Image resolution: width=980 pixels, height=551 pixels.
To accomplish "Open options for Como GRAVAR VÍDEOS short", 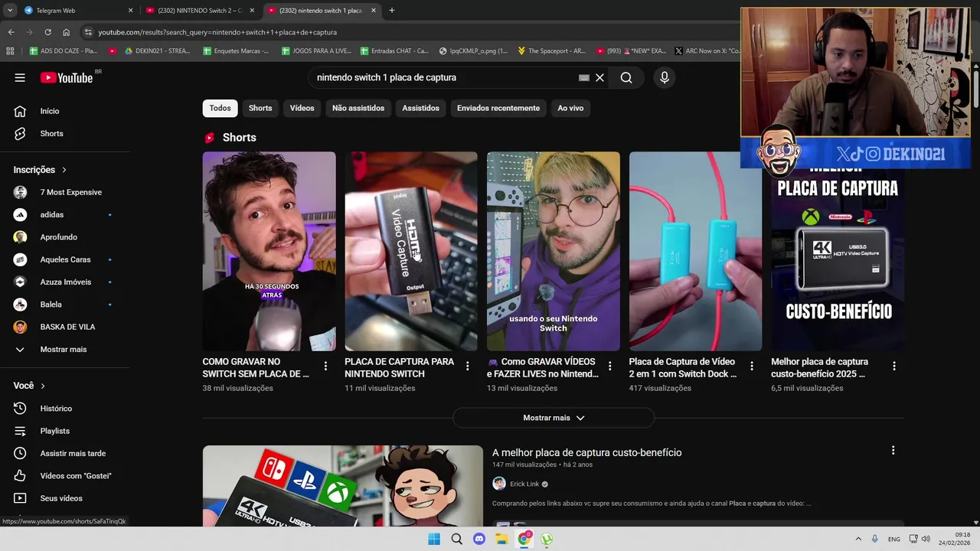I will pos(609,367).
